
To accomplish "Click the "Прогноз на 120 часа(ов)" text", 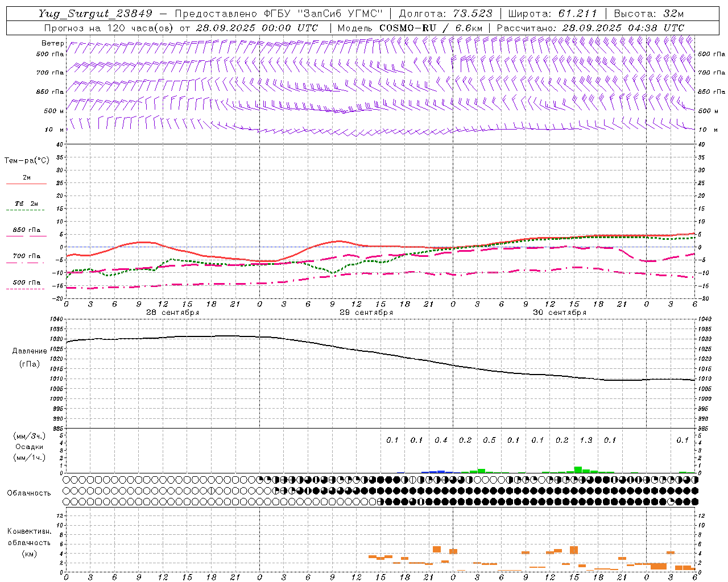I will (109, 28).
